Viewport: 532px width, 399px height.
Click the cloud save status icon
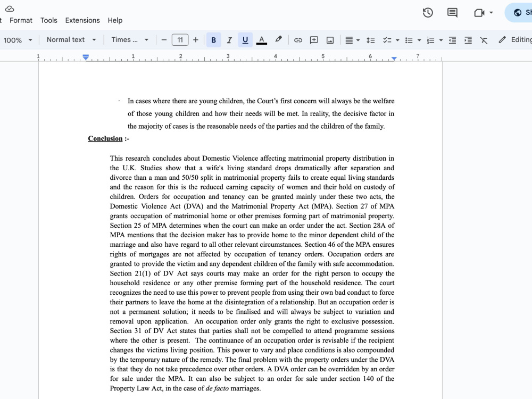click(10, 9)
